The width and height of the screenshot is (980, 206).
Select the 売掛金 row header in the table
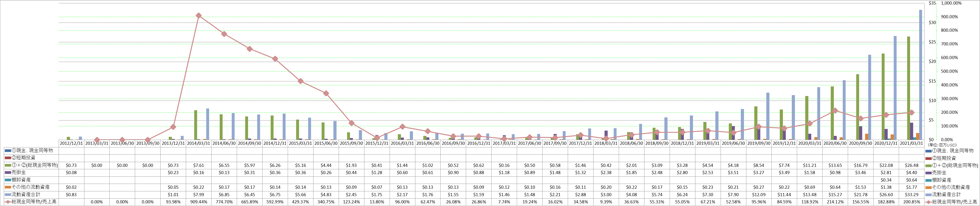(x=19, y=173)
